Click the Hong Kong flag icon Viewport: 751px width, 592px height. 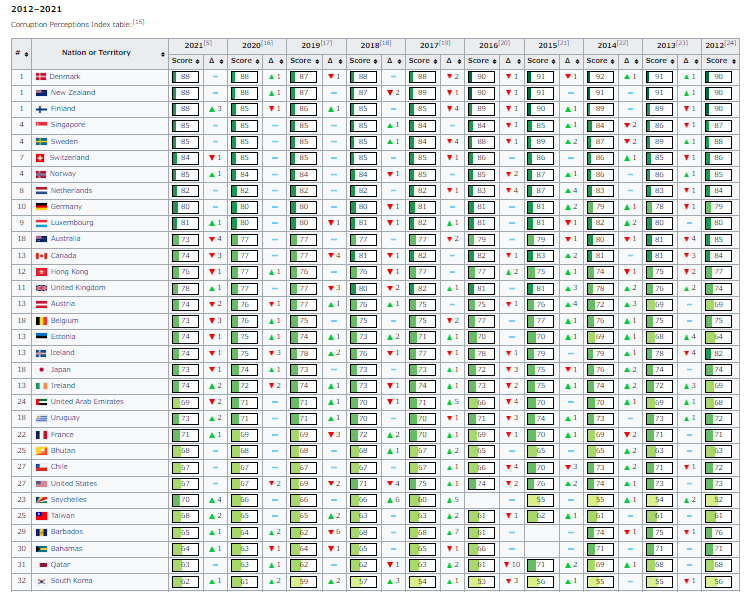[41, 272]
